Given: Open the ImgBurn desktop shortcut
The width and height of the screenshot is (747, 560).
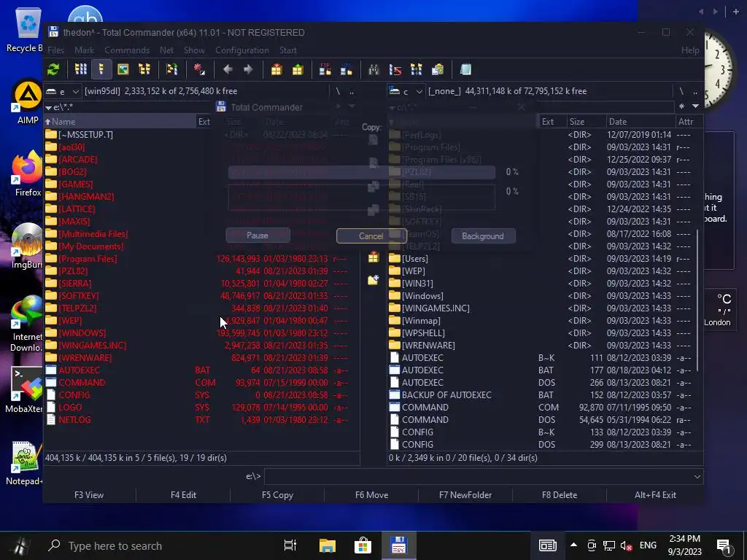Looking at the screenshot, I should pyautogui.click(x=28, y=246).
